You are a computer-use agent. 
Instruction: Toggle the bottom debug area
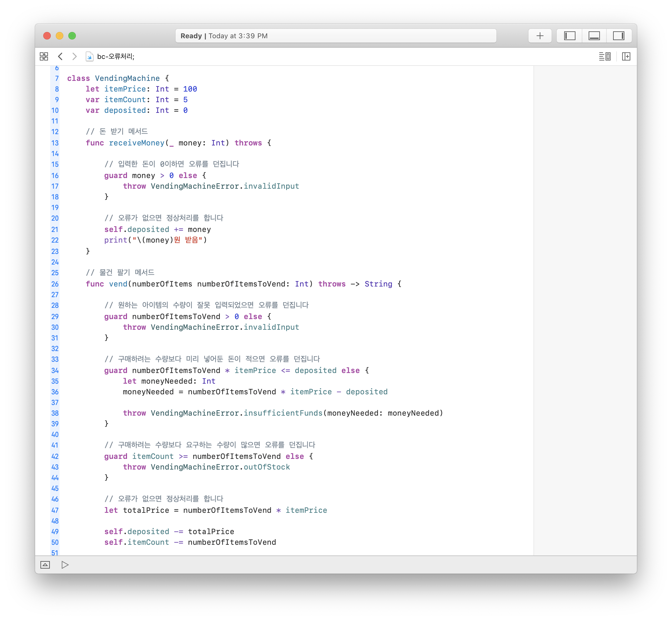(x=594, y=36)
